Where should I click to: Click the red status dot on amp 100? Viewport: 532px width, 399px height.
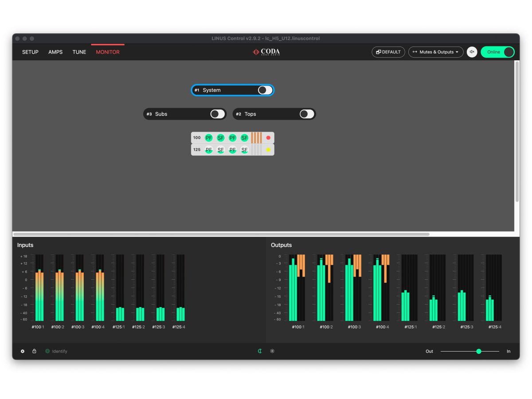pyautogui.click(x=268, y=138)
